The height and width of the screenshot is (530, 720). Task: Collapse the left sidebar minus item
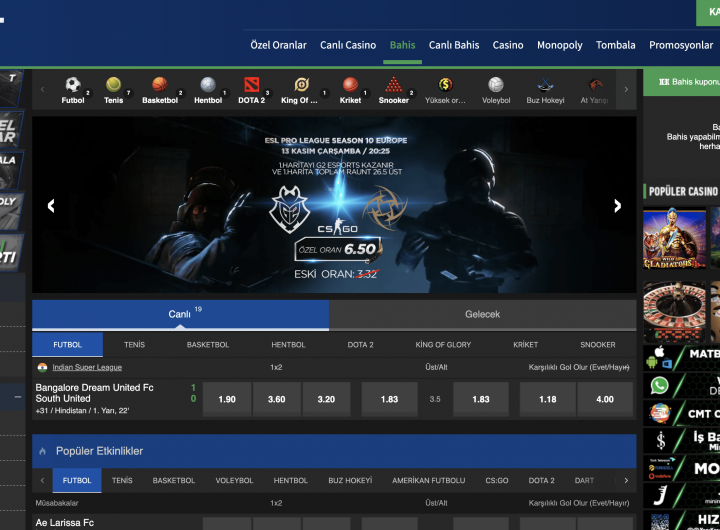(x=17, y=397)
